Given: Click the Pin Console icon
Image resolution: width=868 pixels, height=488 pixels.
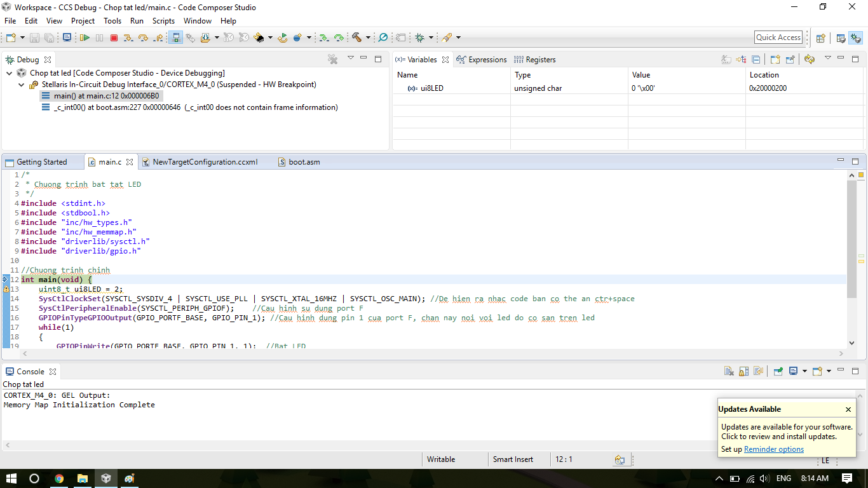Looking at the screenshot, I should point(778,372).
